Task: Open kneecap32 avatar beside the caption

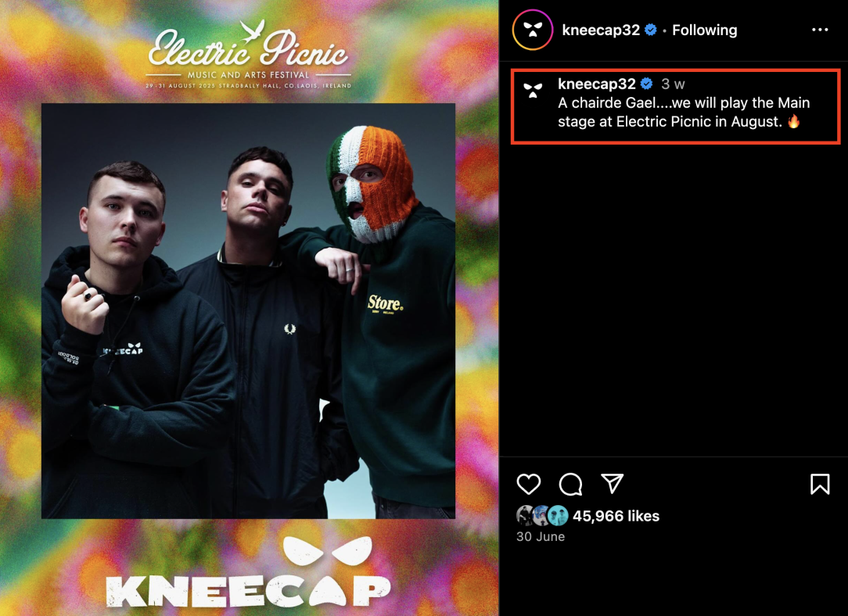Action: 533,90
